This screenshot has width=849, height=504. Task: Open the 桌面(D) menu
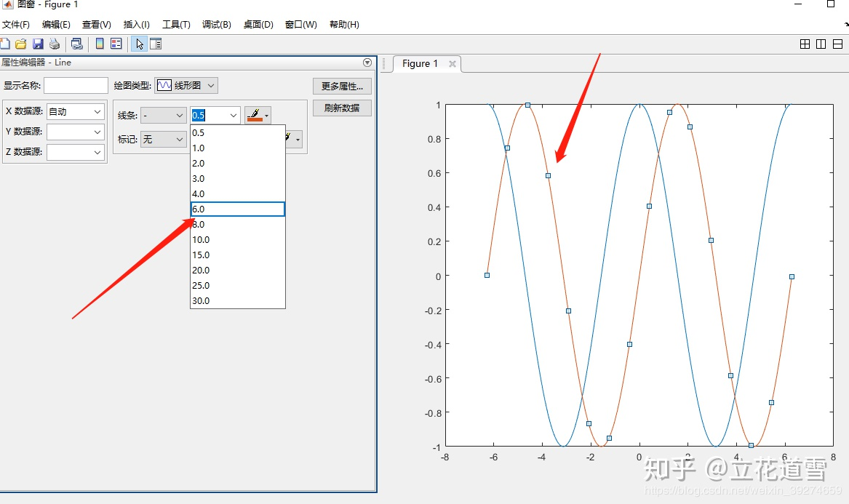point(258,24)
